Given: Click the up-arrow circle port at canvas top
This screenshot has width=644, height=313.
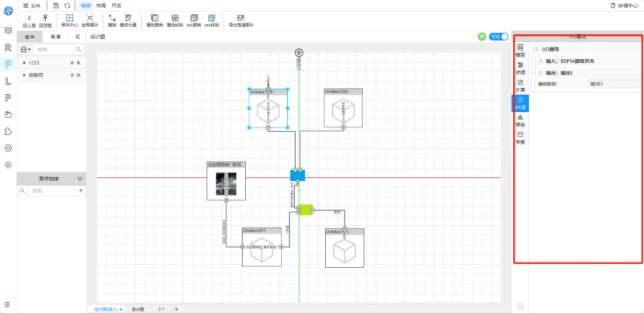Looking at the screenshot, I should click(x=299, y=53).
